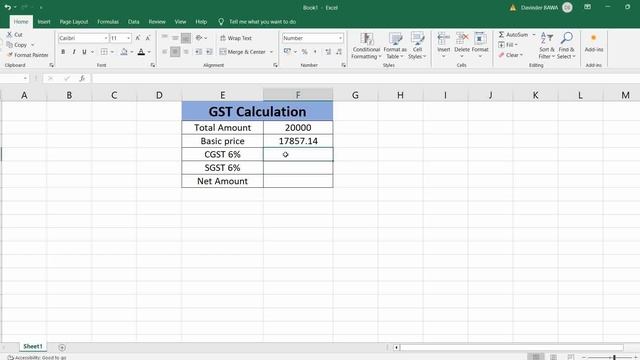
Task: Open Alignment settings dialog launcher
Action: (x=276, y=65)
